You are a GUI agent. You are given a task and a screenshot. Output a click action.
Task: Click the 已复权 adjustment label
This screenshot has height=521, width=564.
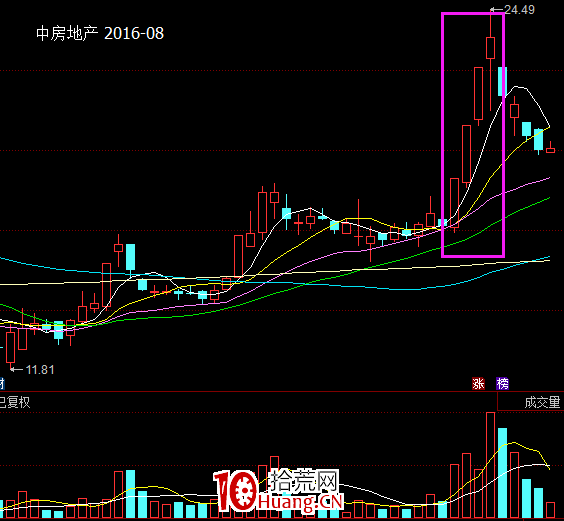tap(14, 402)
